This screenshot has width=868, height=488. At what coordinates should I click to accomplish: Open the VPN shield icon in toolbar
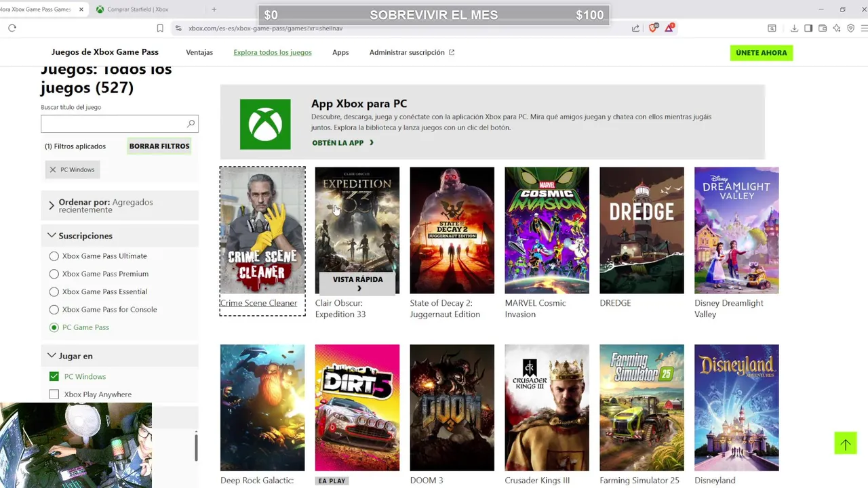pyautogui.click(x=851, y=28)
